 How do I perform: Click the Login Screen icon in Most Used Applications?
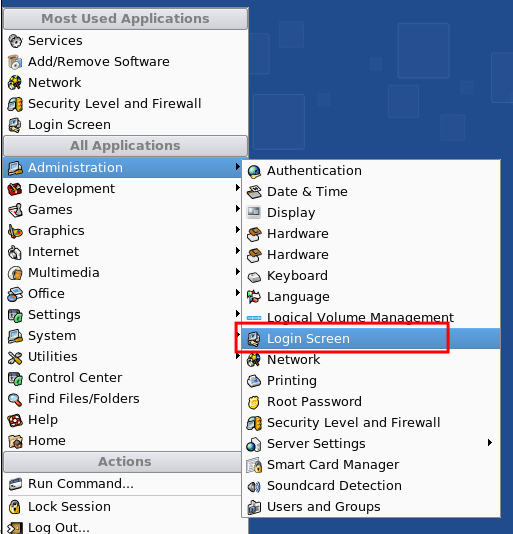15,125
